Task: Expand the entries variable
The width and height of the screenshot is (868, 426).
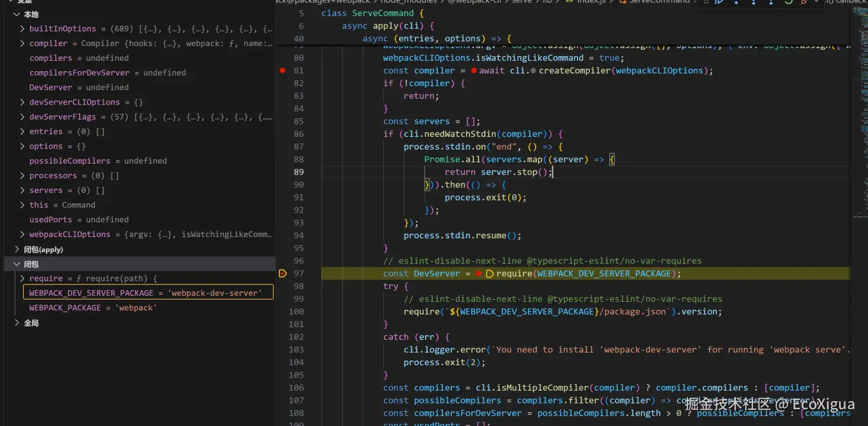Action: [x=22, y=132]
